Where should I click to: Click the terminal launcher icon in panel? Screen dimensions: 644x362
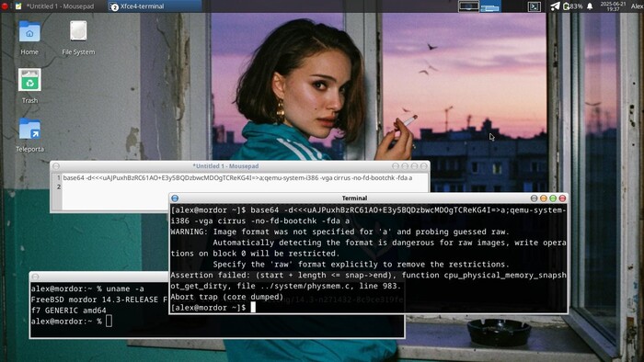534,6
